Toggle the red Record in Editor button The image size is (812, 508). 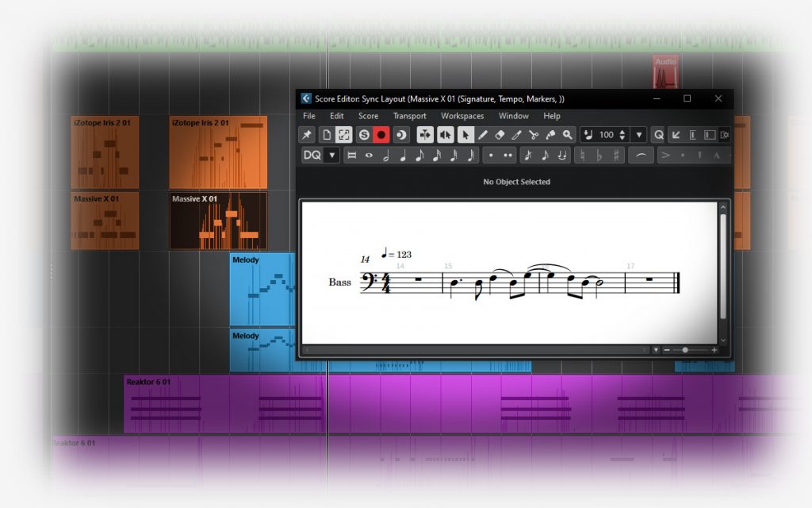[x=381, y=135]
